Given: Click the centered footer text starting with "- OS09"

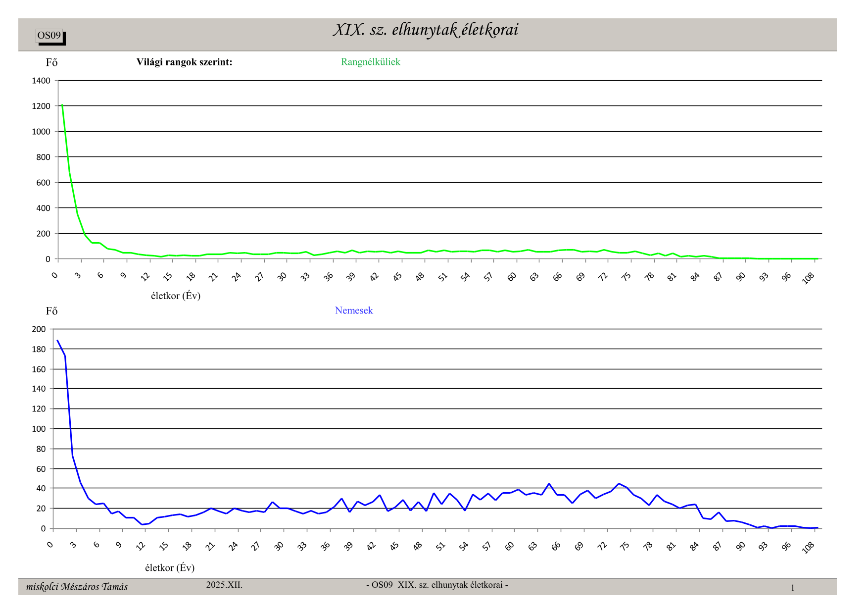Looking at the screenshot, I should pyautogui.click(x=437, y=585).
